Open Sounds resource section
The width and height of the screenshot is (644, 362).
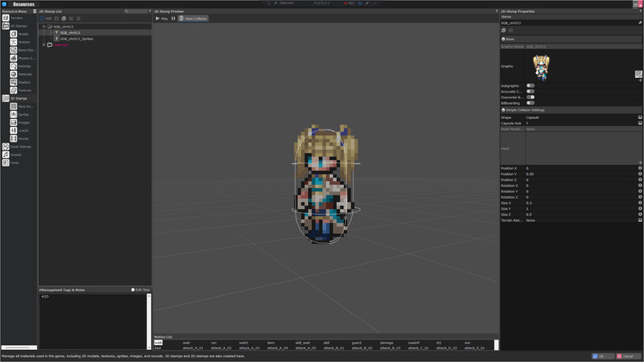[x=12, y=154]
